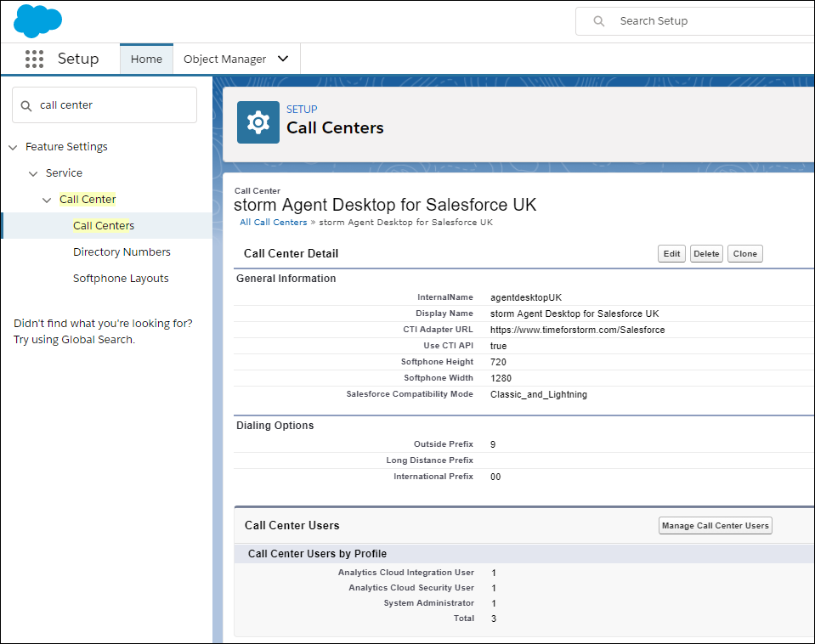Click the Total users count 3
The height and width of the screenshot is (644, 815).
tap(494, 619)
